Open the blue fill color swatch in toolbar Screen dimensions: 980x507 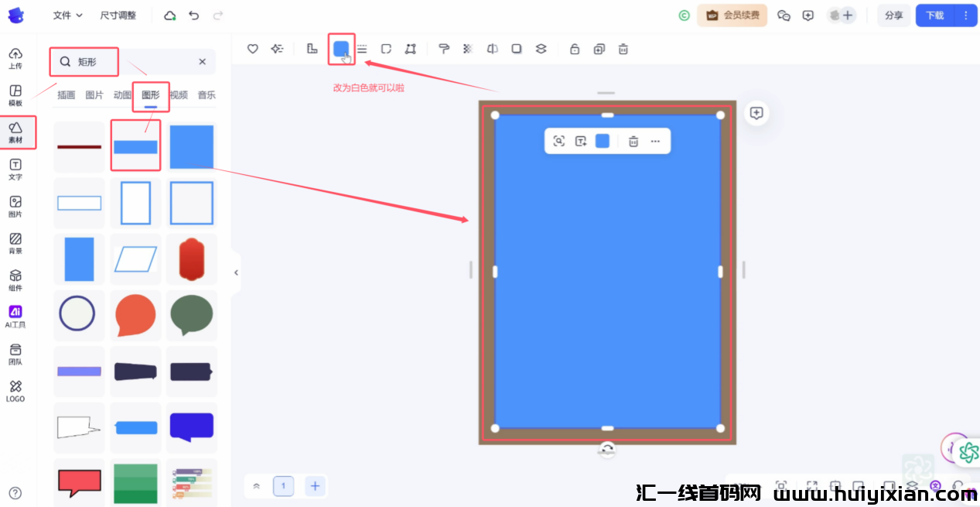point(341,49)
